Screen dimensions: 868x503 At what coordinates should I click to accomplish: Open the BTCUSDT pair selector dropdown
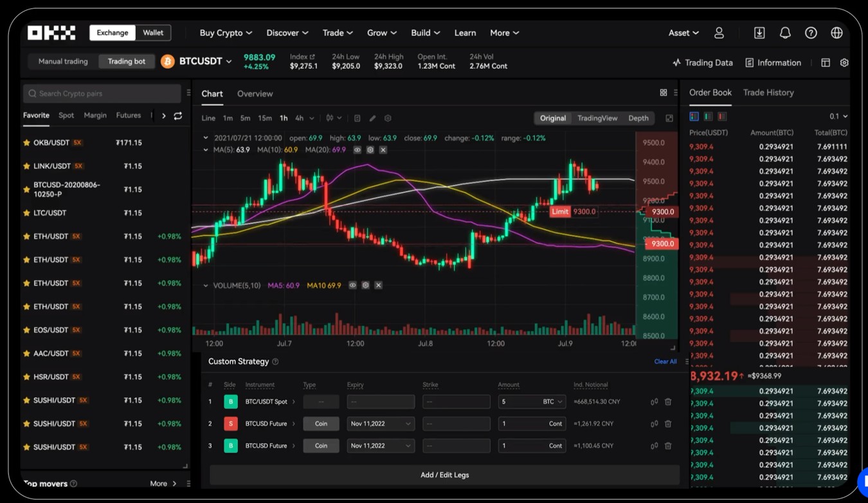205,62
